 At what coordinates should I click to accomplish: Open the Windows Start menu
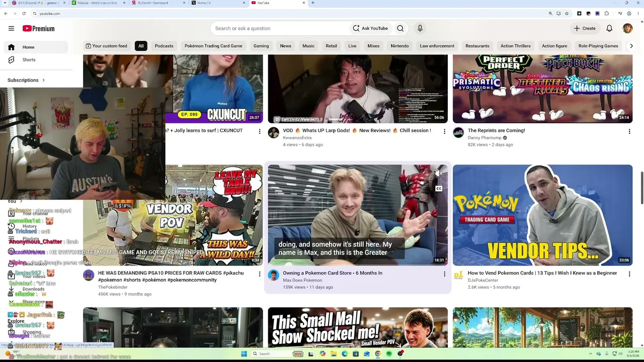point(245,354)
